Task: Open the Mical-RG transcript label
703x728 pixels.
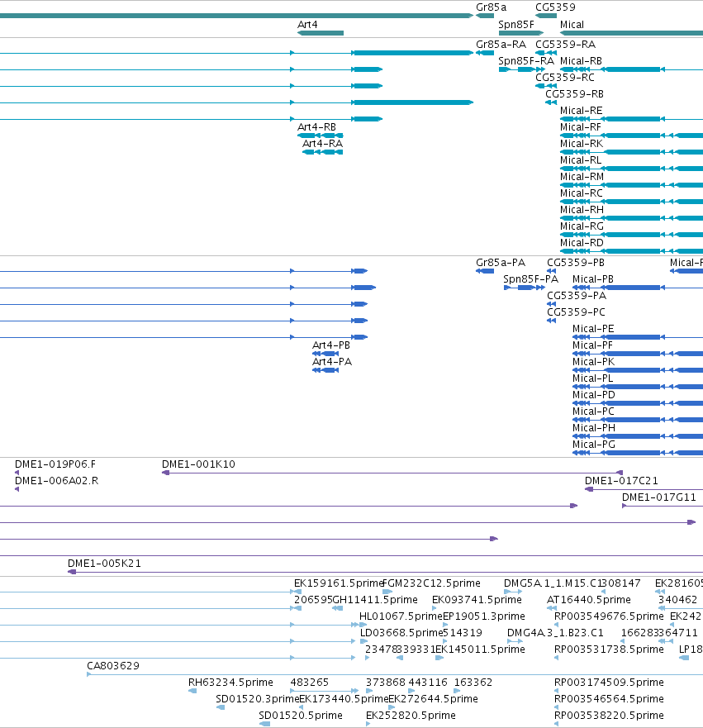Action: pos(582,226)
